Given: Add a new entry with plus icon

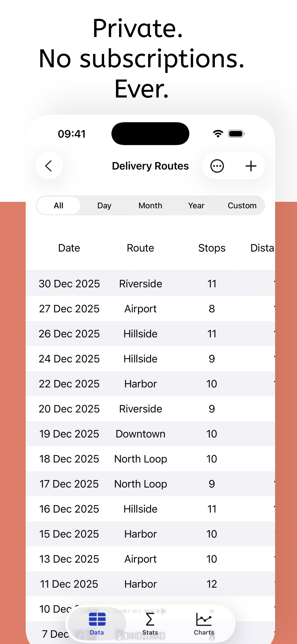Looking at the screenshot, I should [251, 166].
